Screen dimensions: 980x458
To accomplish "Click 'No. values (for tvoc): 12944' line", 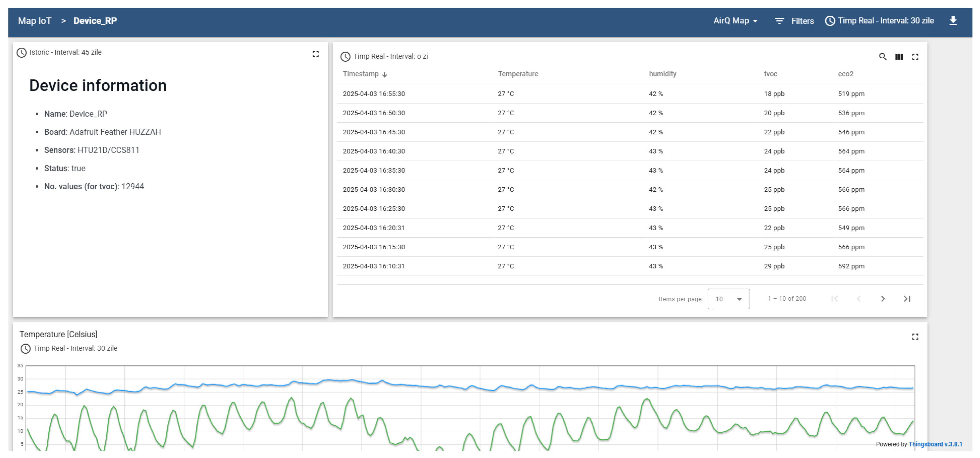I will [x=94, y=186].
